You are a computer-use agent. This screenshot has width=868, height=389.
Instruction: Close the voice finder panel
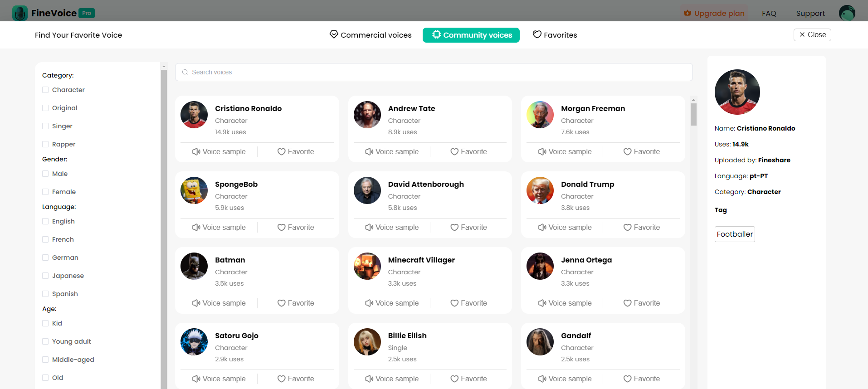click(812, 34)
